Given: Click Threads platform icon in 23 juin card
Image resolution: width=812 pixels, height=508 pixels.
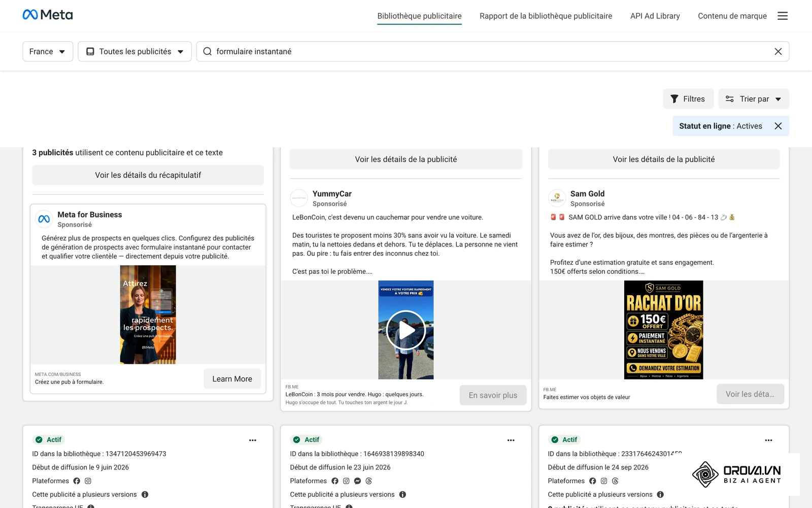Looking at the screenshot, I should coord(368,481).
